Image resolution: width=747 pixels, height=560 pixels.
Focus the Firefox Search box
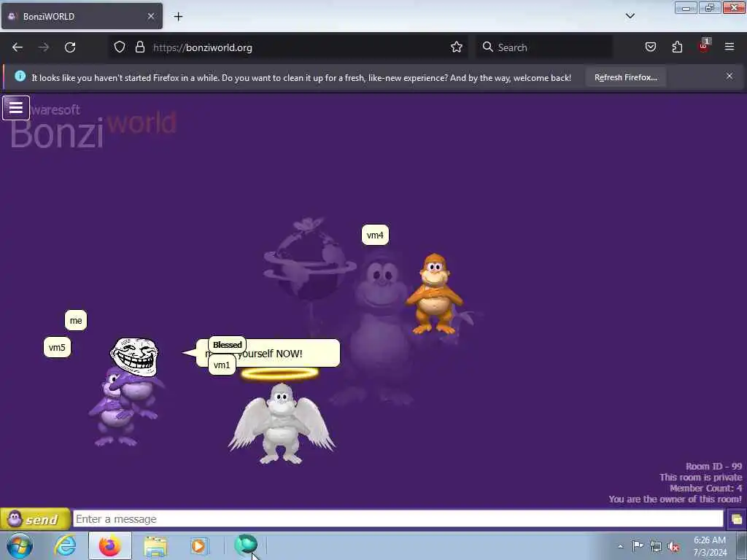[544, 47]
